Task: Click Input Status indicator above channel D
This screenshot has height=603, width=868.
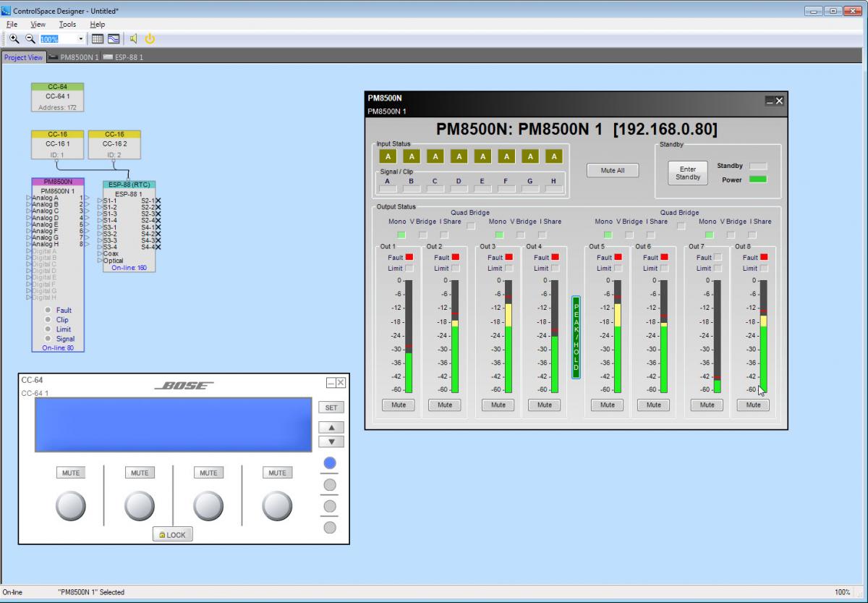Action: (x=459, y=156)
